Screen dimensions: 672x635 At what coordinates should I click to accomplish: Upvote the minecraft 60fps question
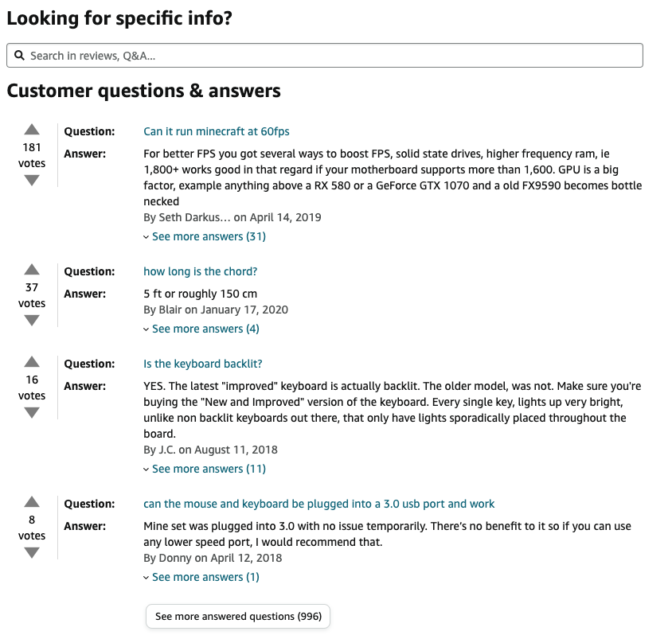pos(31,130)
